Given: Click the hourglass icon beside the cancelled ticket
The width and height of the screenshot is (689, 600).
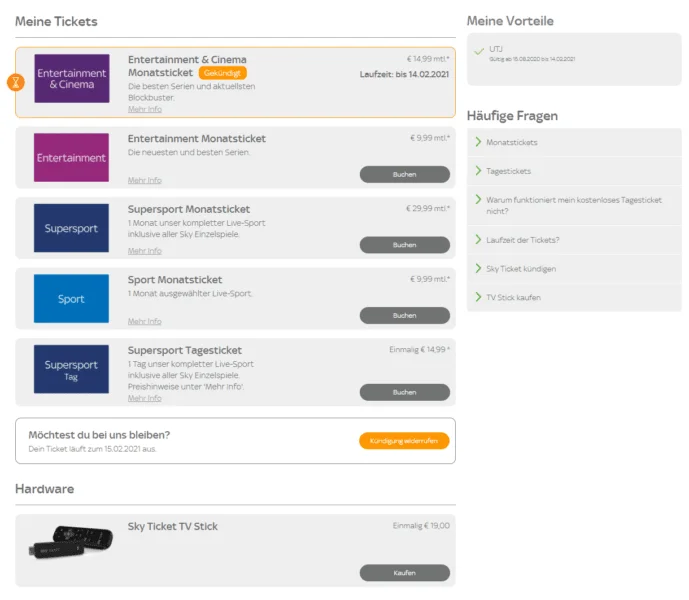Looking at the screenshot, I should (x=15, y=82).
